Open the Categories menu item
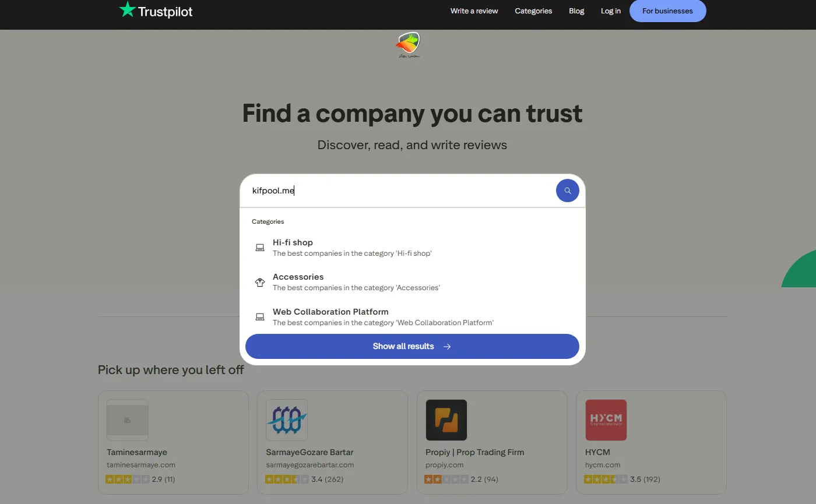Viewport: 816px width, 504px height. click(533, 11)
